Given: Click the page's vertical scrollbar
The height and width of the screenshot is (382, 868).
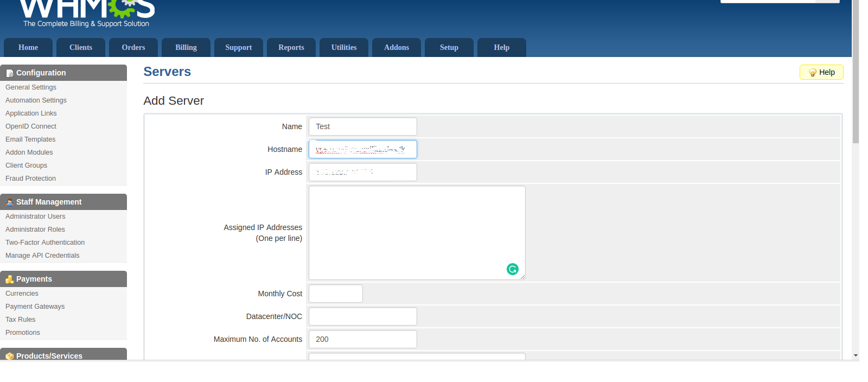Looking at the screenshot, I should click(856, 179).
